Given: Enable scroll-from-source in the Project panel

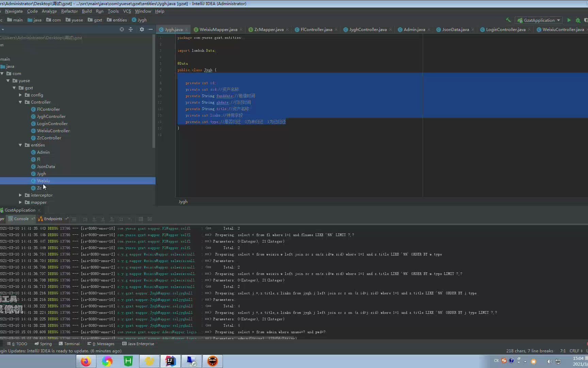Looking at the screenshot, I should coord(121,30).
